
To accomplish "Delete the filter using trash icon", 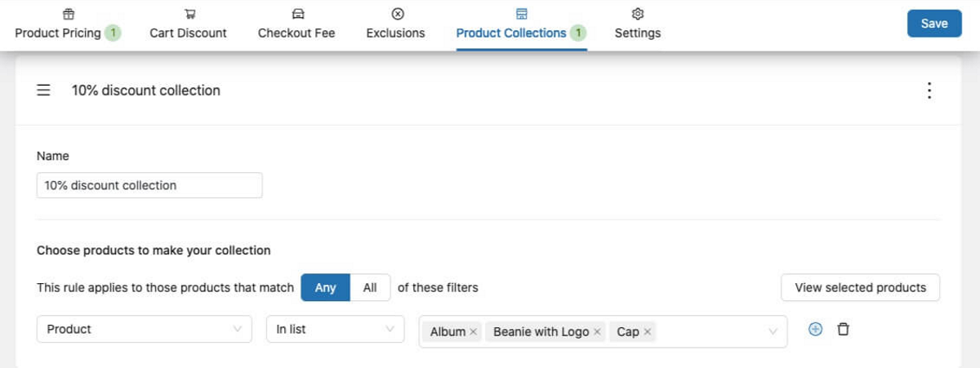I will pos(844,330).
